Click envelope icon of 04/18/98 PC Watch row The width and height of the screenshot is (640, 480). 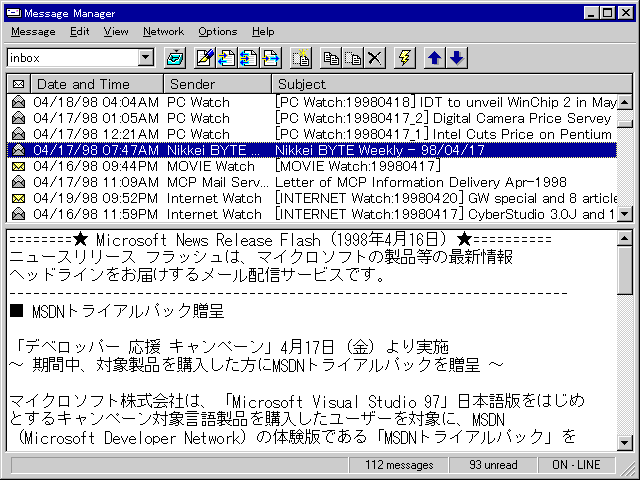click(x=18, y=102)
